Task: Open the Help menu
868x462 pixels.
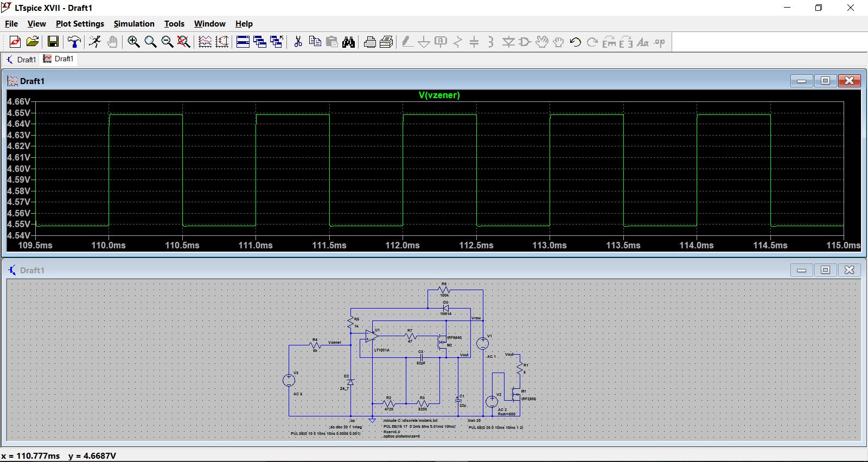Action: (244, 24)
